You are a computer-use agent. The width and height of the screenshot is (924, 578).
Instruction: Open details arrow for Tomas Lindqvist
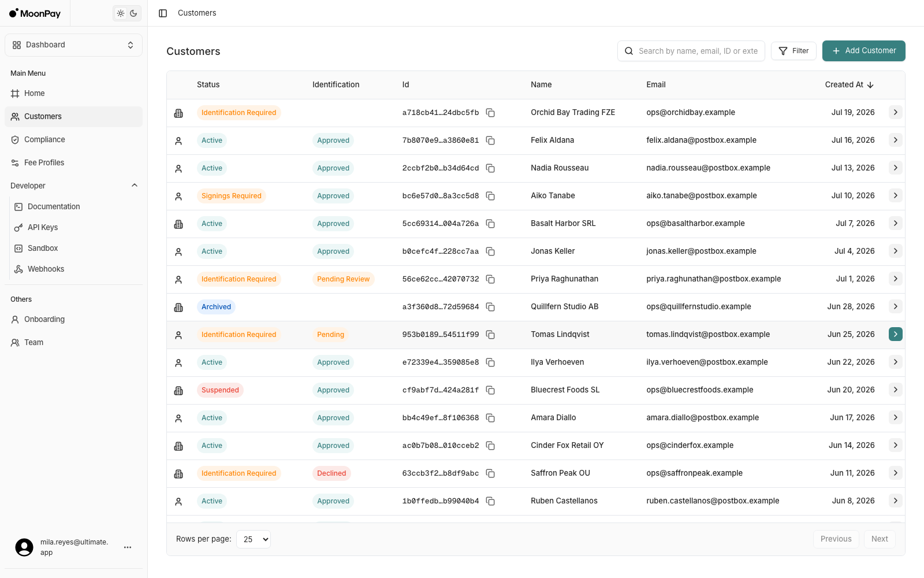[896, 334]
